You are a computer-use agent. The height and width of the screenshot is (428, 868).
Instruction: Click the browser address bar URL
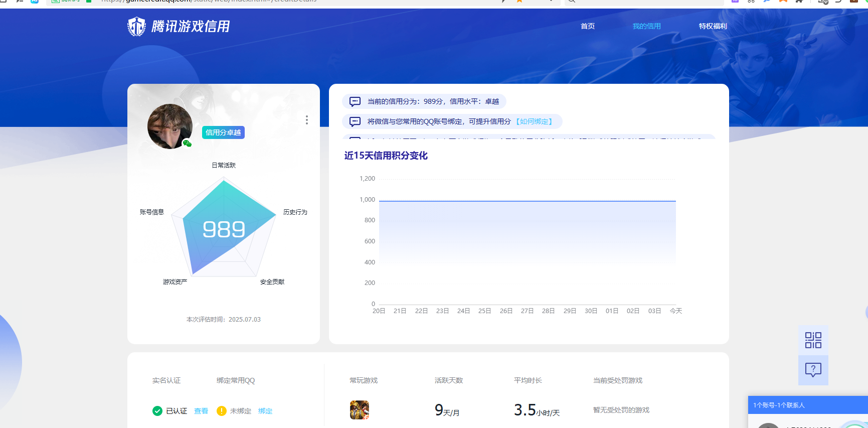pos(209,2)
